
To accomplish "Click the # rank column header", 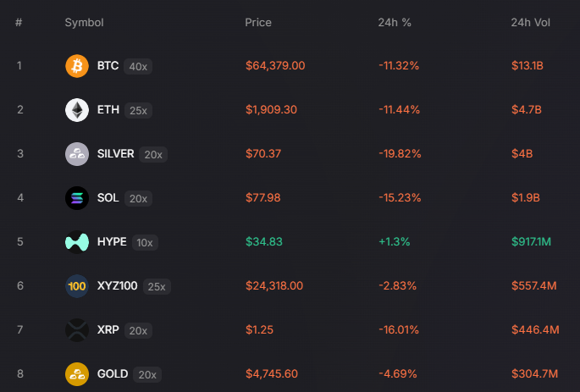I will [19, 22].
